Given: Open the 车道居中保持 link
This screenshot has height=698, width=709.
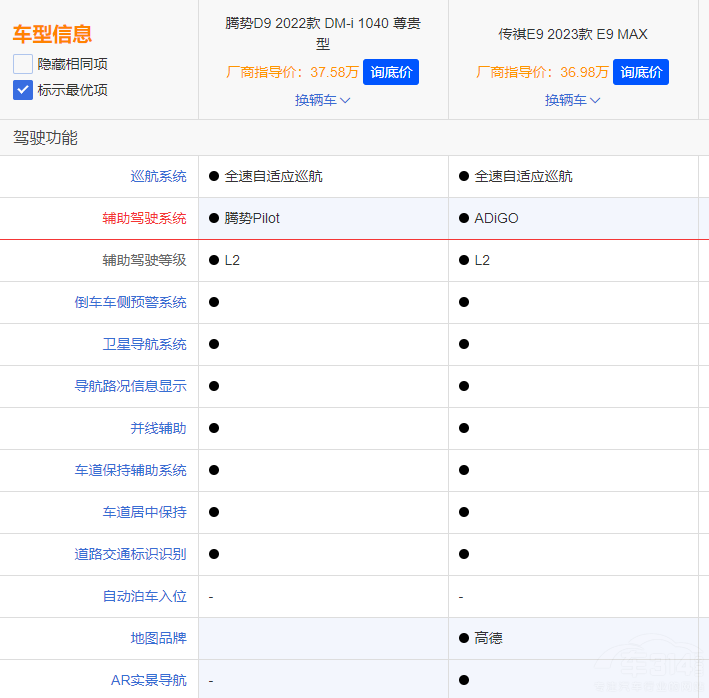Looking at the screenshot, I should click(144, 512).
